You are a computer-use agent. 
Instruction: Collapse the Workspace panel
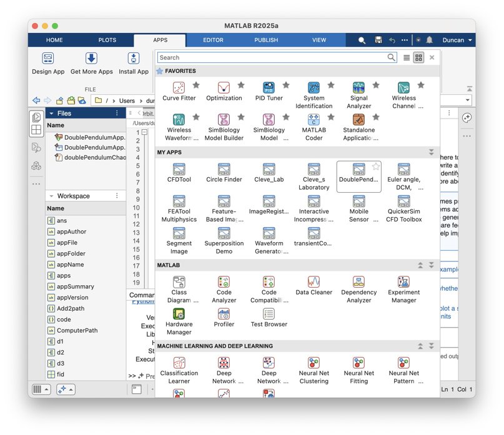(x=51, y=196)
